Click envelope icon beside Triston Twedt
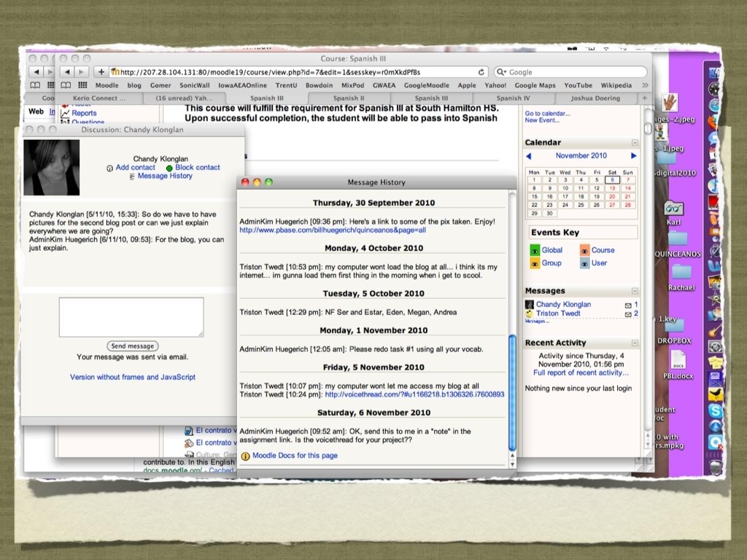Viewport: 747px width, 560px height. point(628,314)
